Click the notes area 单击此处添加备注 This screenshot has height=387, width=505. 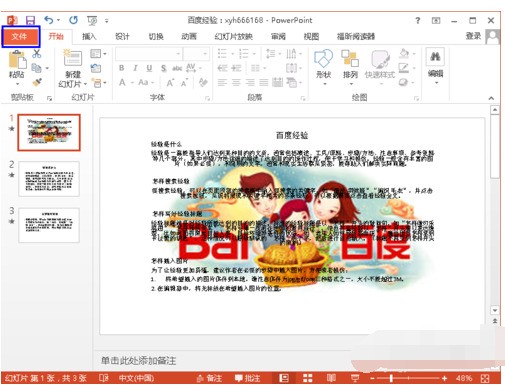tap(138, 360)
